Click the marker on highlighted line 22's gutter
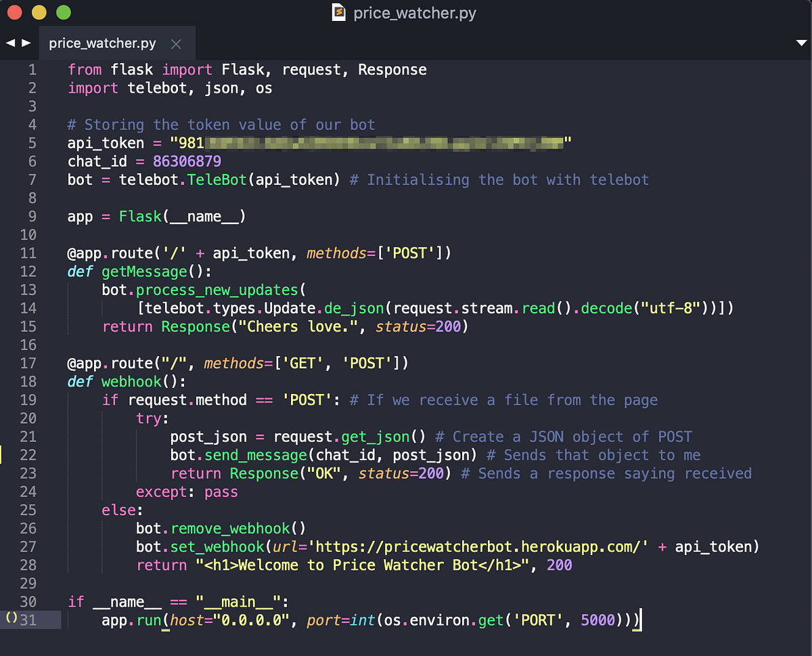 click(2, 455)
